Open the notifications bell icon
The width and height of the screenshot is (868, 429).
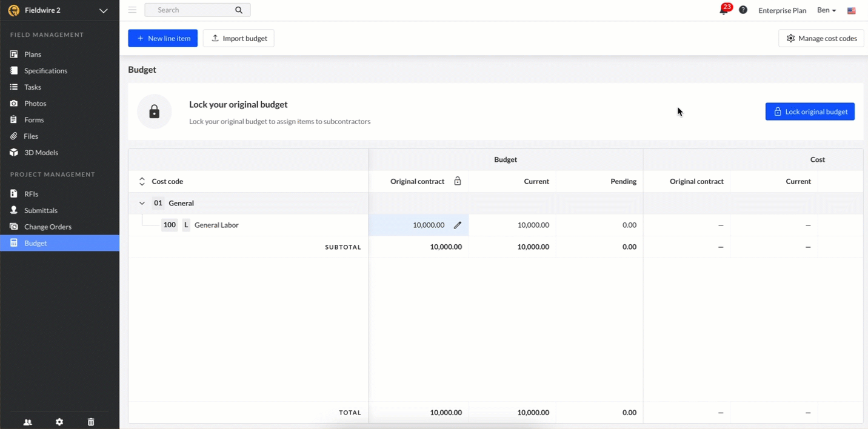tap(723, 10)
